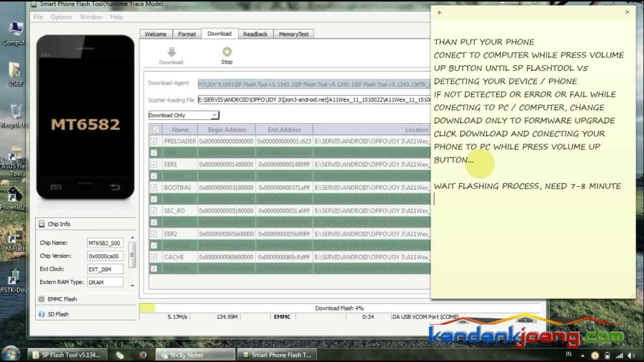Show hidden tray icons arrow

click(584, 355)
